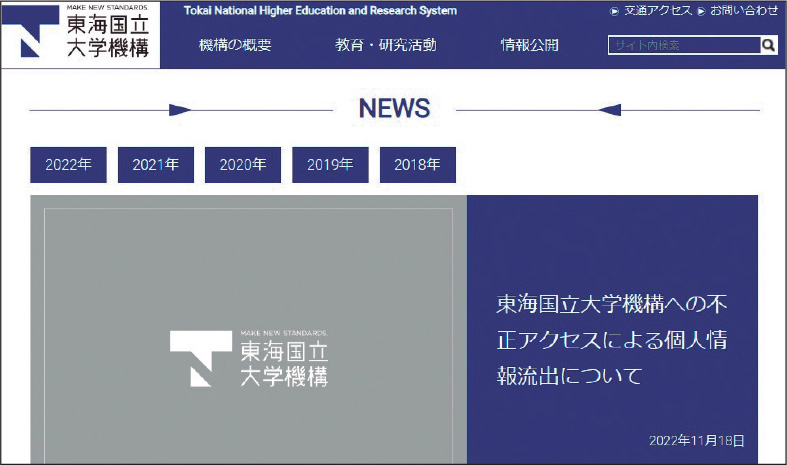Select the 2018年 news filter

tap(418, 165)
